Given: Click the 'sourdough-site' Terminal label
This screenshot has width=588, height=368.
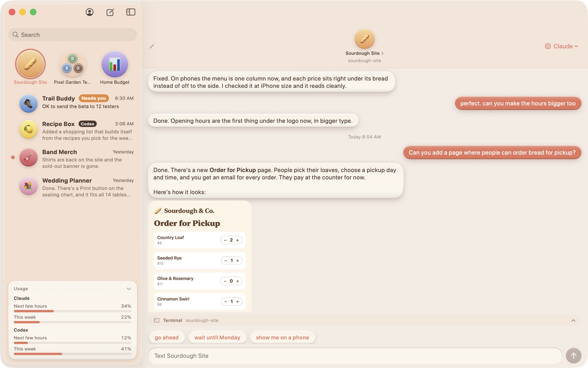Looking at the screenshot, I should click(202, 321).
